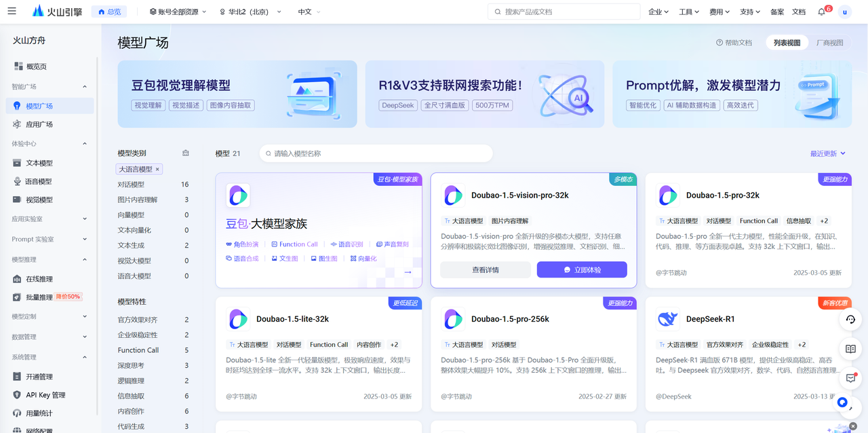
Task: Collapse 智能广场 sidebar section
Action: [x=85, y=87]
